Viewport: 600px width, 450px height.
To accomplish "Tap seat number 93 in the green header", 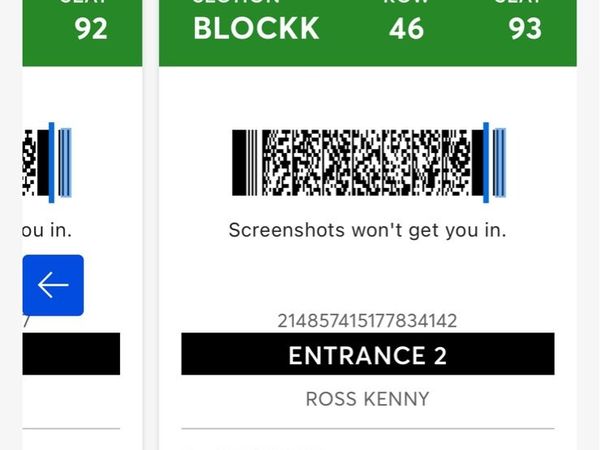I will pyautogui.click(x=524, y=28).
